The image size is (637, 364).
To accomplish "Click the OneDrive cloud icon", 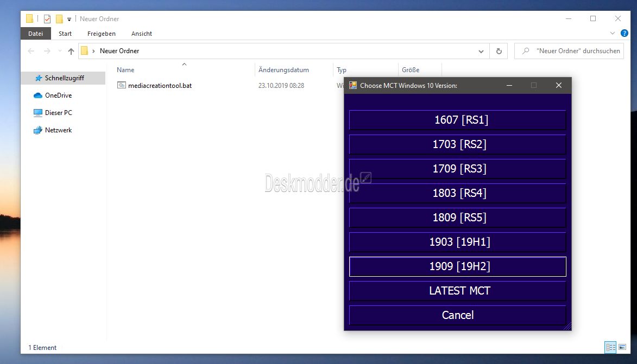I will click(38, 95).
